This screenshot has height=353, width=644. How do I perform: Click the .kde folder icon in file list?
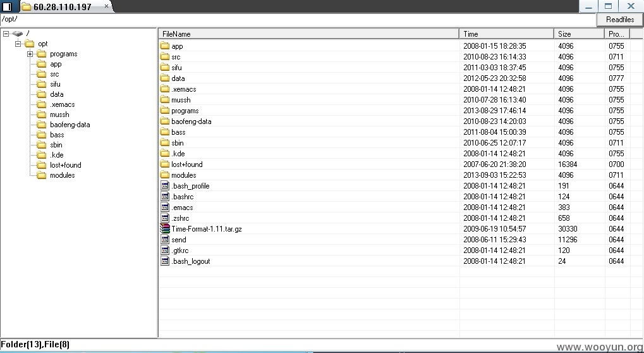pos(165,153)
